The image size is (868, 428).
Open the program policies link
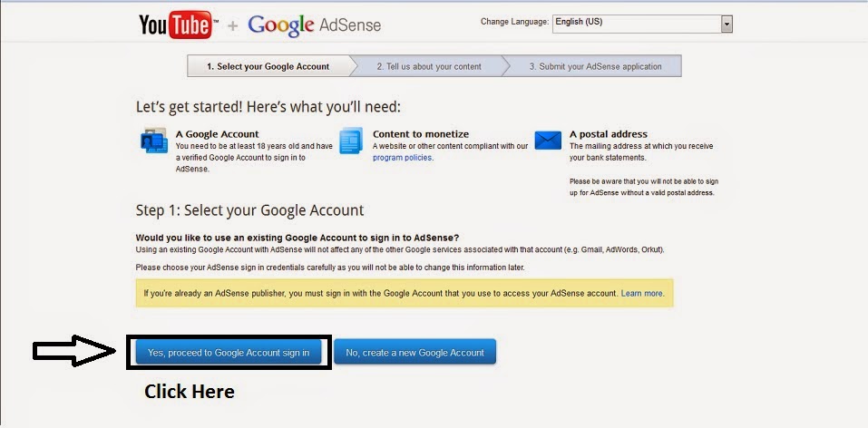(x=402, y=158)
